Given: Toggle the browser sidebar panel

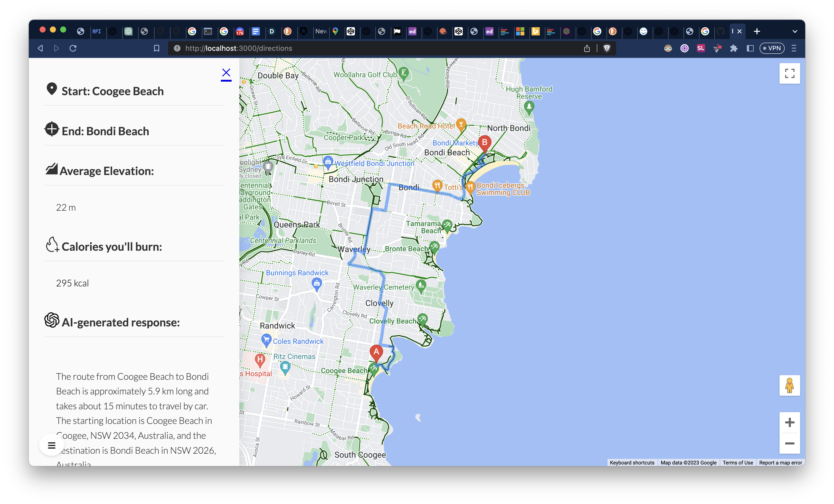Looking at the screenshot, I should 750,48.
